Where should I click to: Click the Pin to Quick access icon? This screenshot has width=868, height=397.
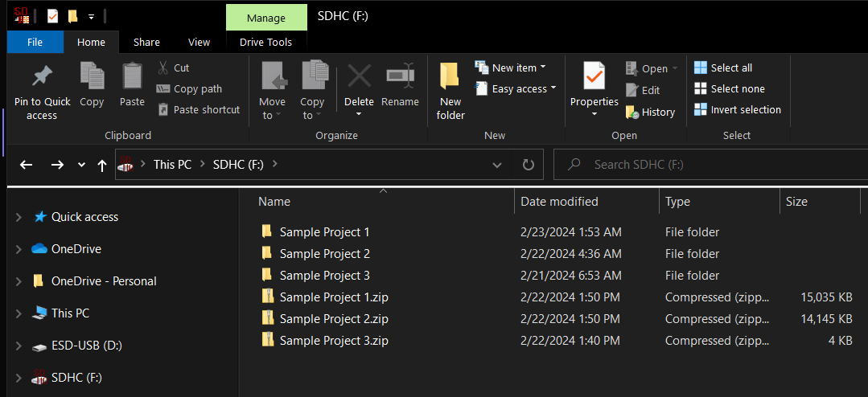(42, 77)
